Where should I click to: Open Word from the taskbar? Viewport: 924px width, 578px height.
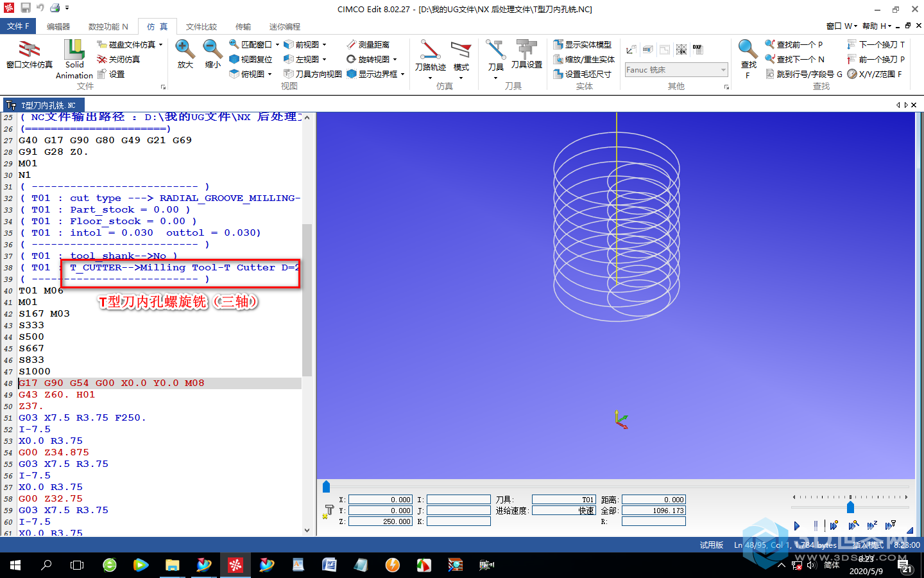[329, 565]
